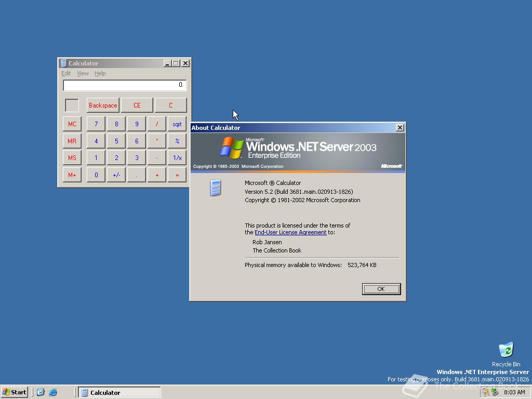
Task: Click the C clear button
Action: point(170,105)
